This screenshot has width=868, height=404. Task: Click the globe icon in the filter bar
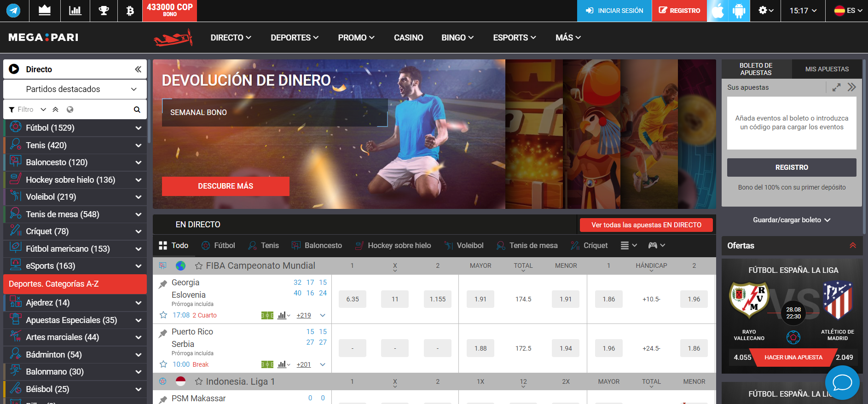pos(70,110)
